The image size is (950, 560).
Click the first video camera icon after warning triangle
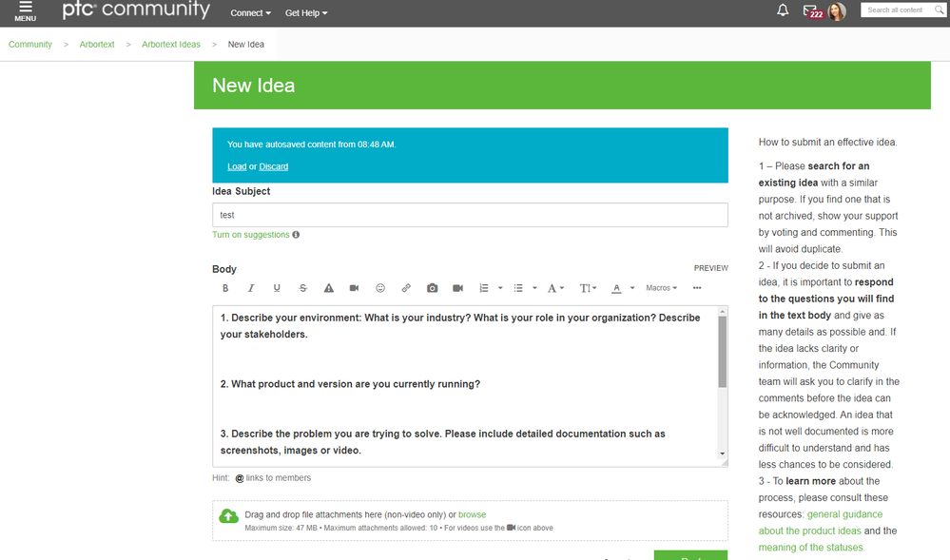tap(355, 288)
